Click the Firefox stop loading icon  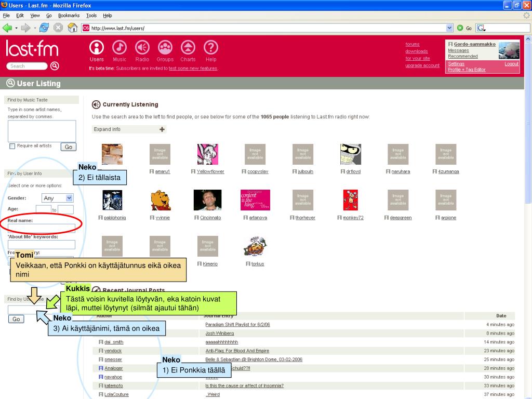pyautogui.click(x=58, y=28)
